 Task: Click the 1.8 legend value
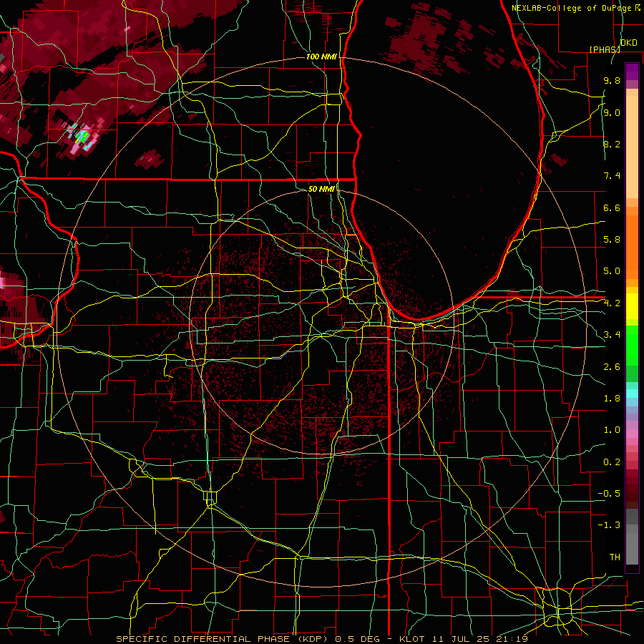(612, 399)
